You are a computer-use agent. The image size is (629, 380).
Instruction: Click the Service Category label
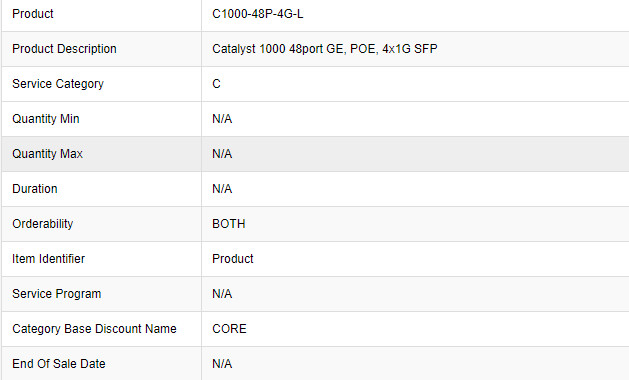58,83
